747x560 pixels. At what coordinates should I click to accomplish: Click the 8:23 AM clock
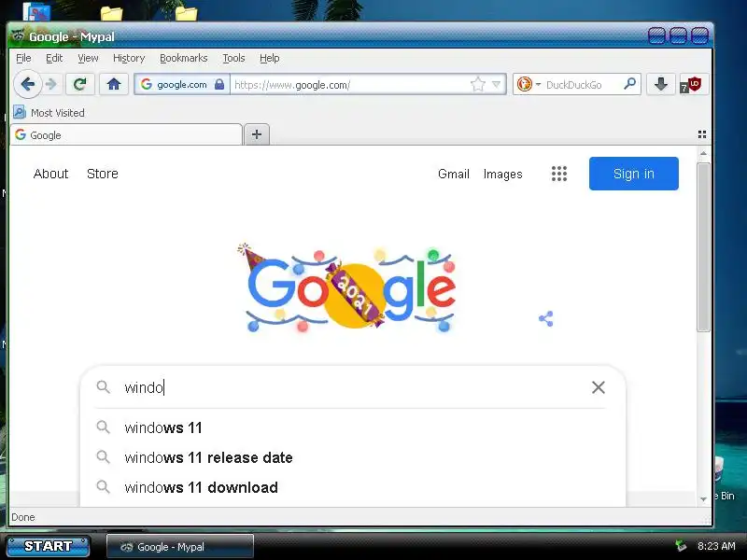[x=716, y=546]
